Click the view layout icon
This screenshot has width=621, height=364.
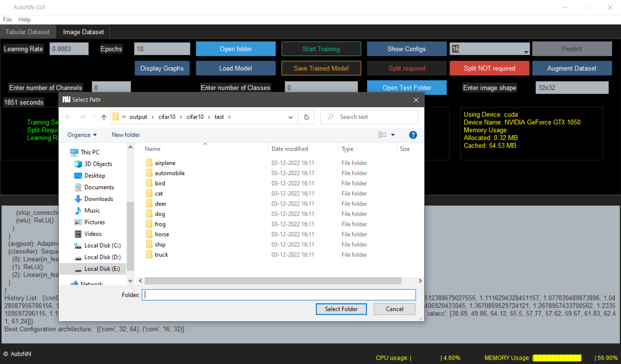pyautogui.click(x=382, y=135)
